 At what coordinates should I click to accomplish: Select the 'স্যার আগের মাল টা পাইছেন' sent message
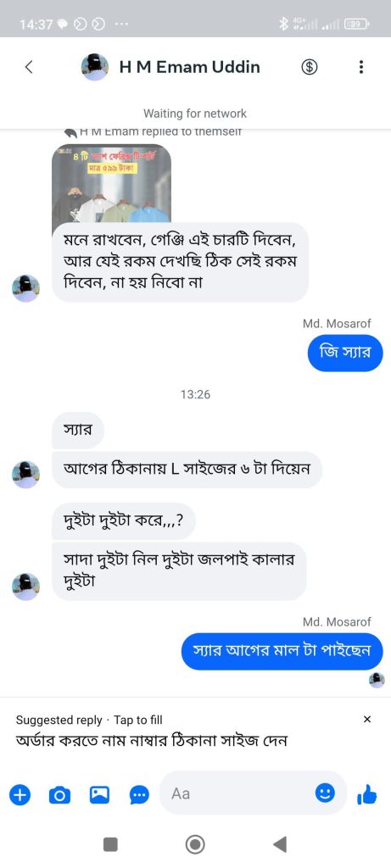[x=282, y=650]
